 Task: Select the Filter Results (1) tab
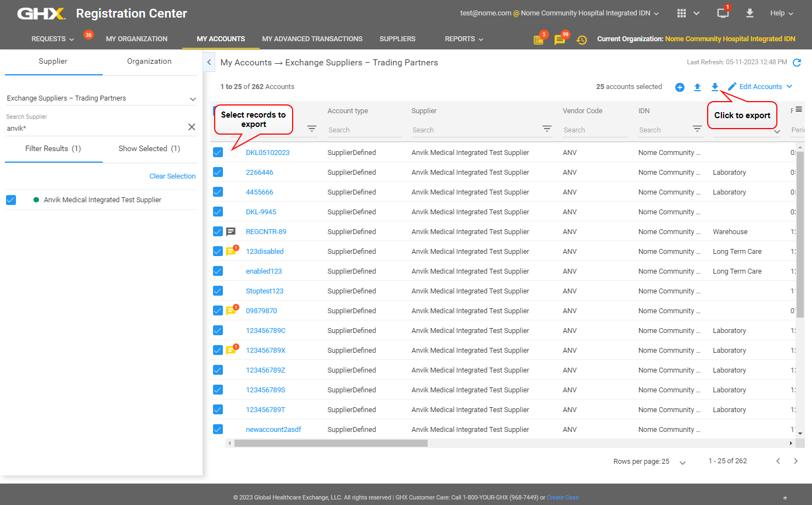tap(53, 149)
